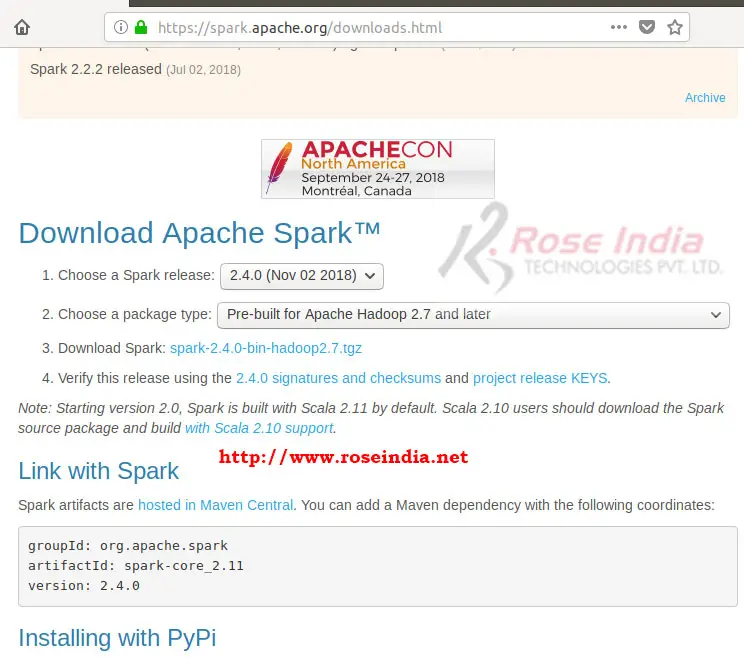Expand the Spark release dropdown 2.4.0

(x=302, y=276)
